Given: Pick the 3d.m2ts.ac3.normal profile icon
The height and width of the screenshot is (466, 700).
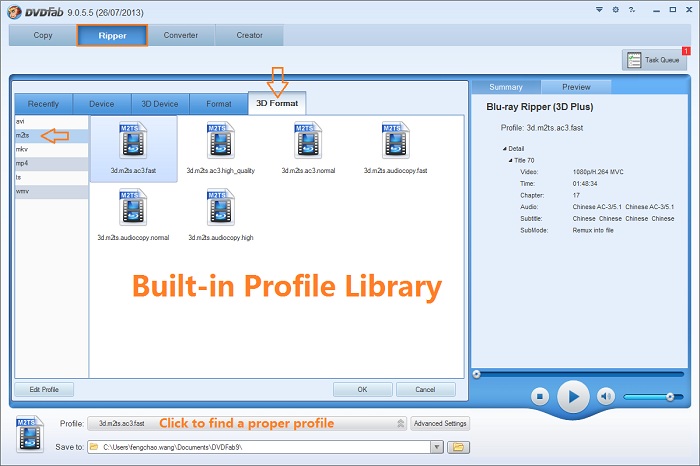Looking at the screenshot, I should point(308,141).
